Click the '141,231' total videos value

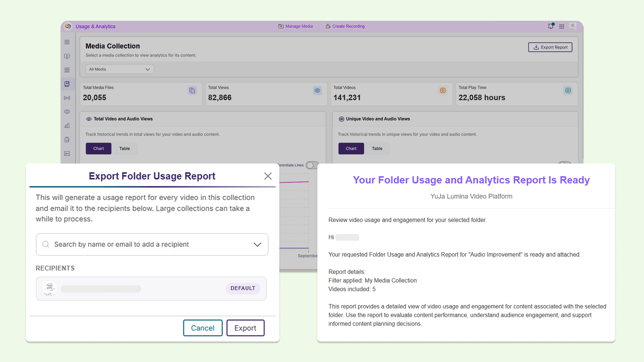[x=347, y=98]
